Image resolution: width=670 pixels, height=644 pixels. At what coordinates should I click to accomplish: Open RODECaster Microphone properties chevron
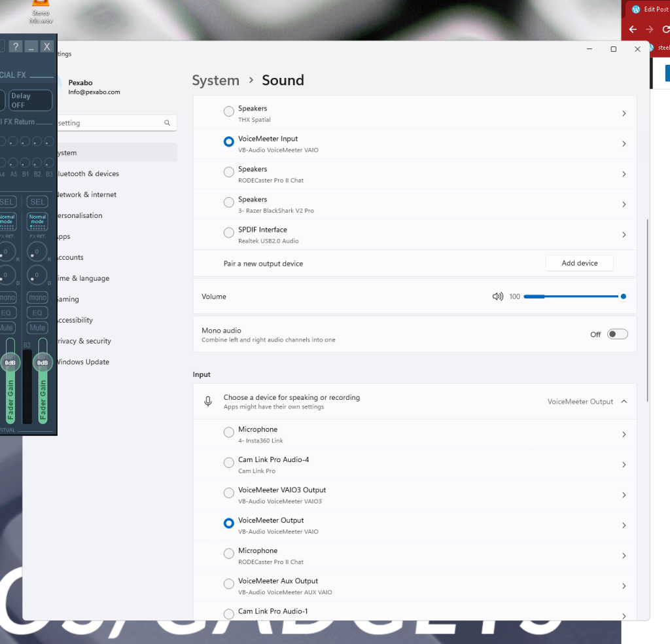[x=624, y=556]
